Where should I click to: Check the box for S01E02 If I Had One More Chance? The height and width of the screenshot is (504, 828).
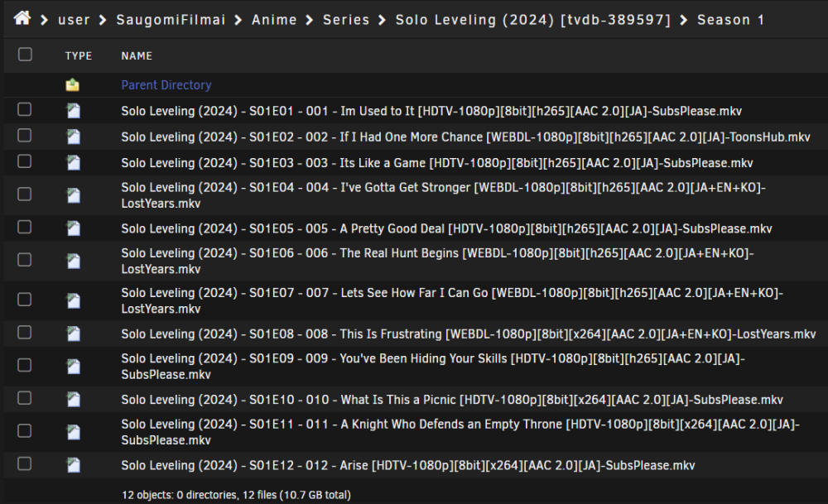(24, 136)
